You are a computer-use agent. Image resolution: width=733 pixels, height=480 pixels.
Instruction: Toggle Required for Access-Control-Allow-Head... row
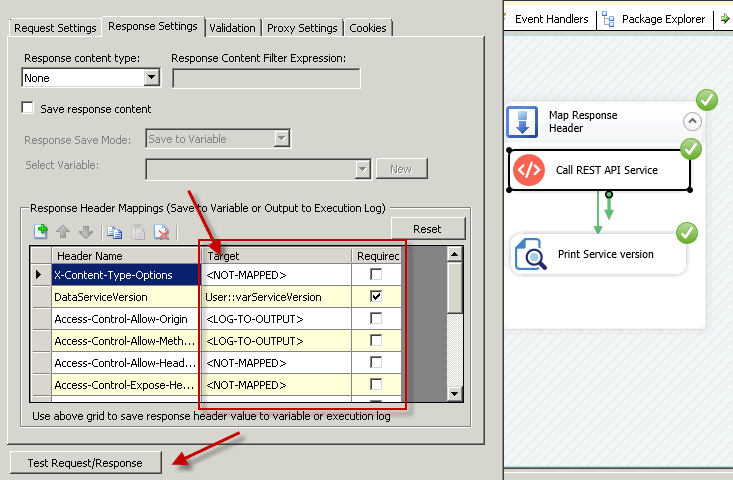tap(376, 362)
